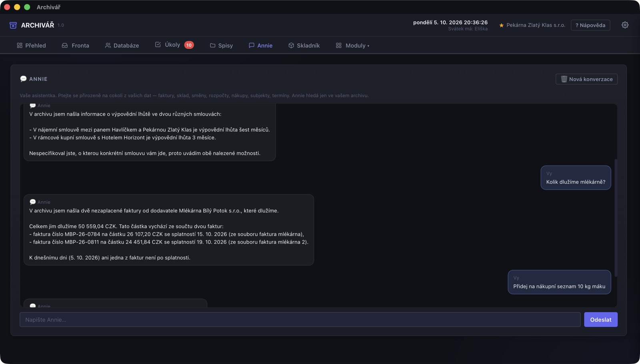Image resolution: width=640 pixels, height=364 pixels.
Task: Click the Úkoly checkbox icon
Action: 158,45
